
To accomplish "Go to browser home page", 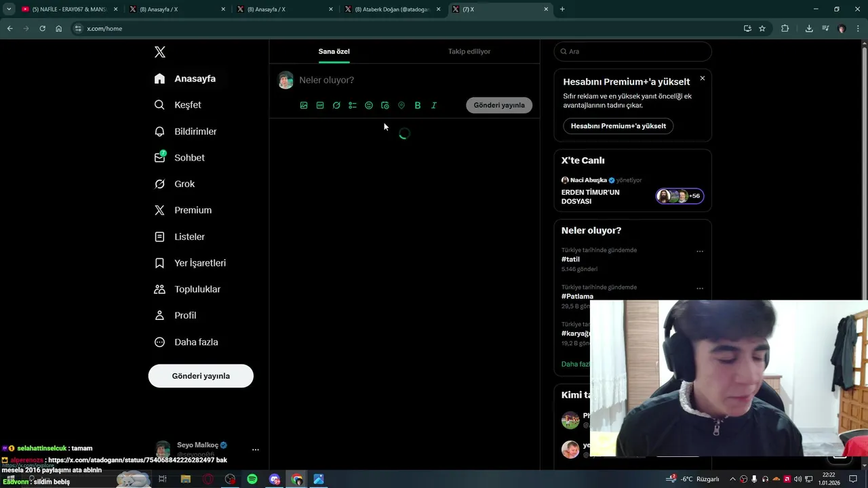I will (x=58, y=28).
